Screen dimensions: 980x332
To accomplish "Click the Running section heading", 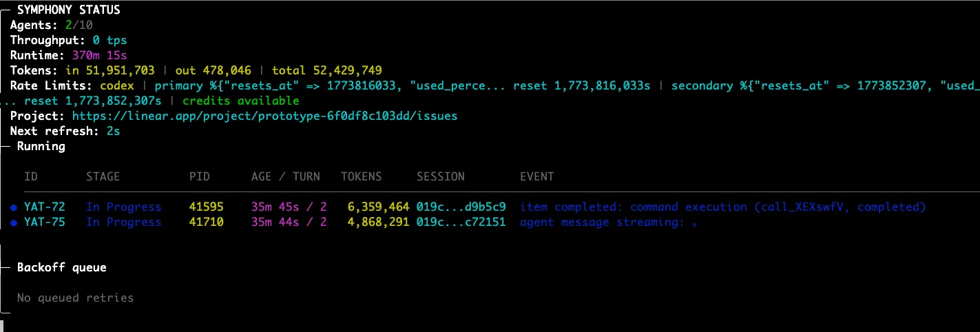I will (41, 146).
